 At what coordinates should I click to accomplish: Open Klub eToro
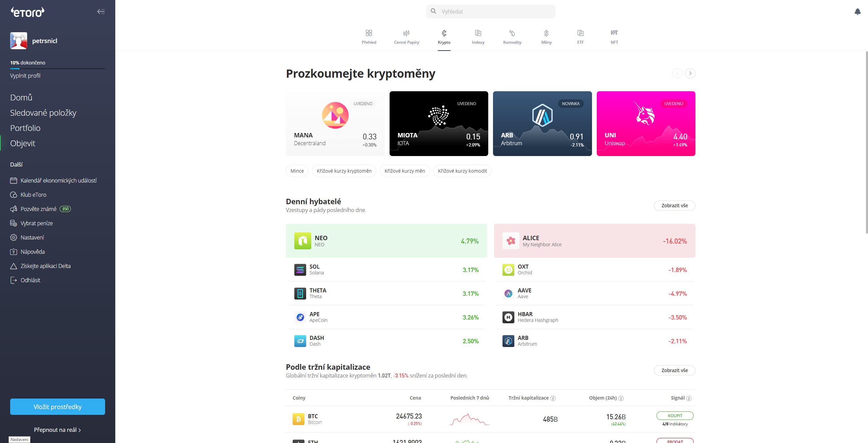pos(28,195)
